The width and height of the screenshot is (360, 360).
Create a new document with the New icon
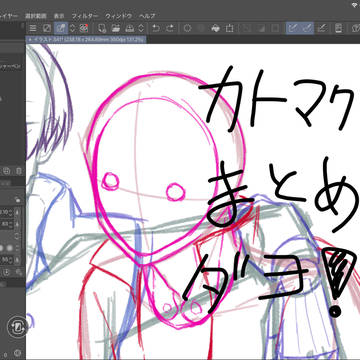pyautogui.click(x=103, y=28)
